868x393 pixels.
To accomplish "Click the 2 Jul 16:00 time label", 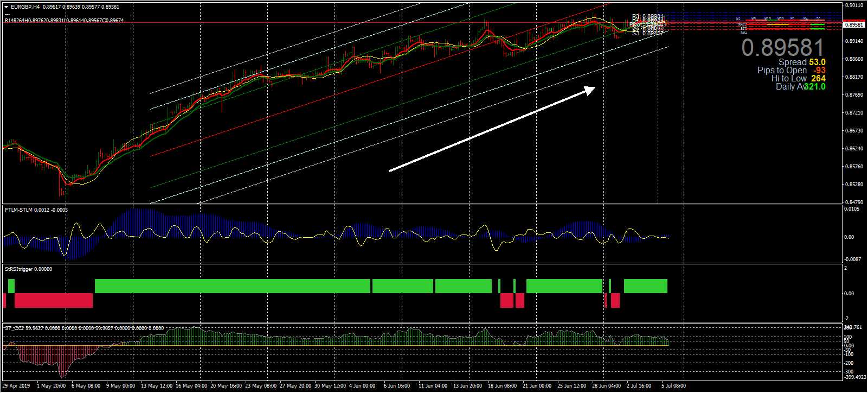I will point(639,386).
